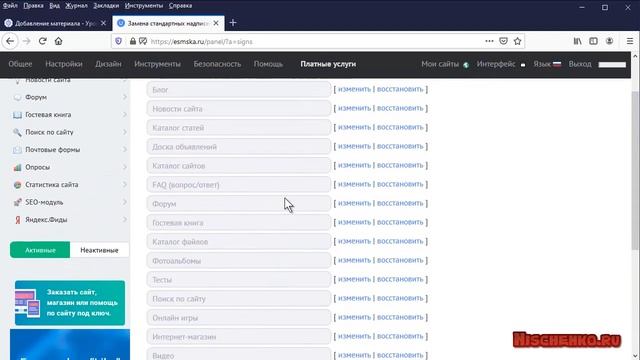This screenshot has width=640, height=360.
Task: Click 'изменить' next to Блог
Action: (x=354, y=89)
